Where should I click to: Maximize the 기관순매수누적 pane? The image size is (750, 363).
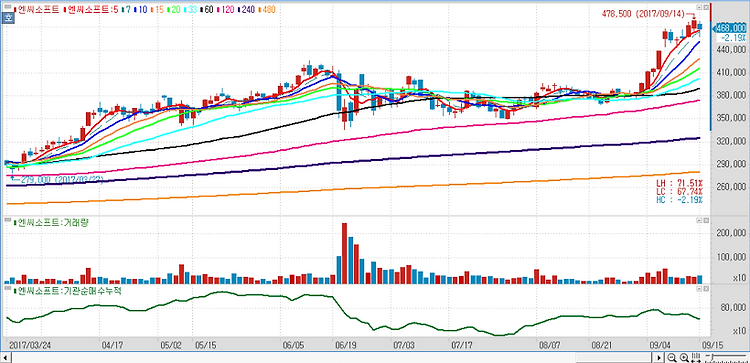tap(706, 289)
